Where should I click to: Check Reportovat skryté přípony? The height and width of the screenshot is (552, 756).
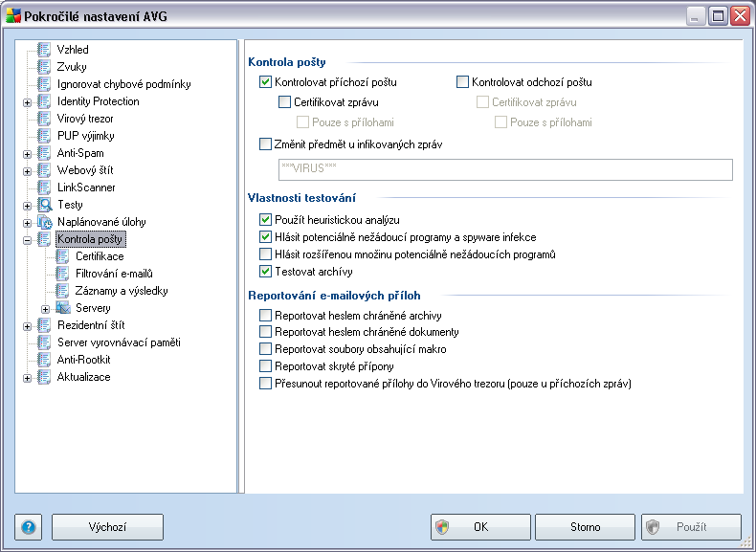pyautogui.click(x=265, y=366)
